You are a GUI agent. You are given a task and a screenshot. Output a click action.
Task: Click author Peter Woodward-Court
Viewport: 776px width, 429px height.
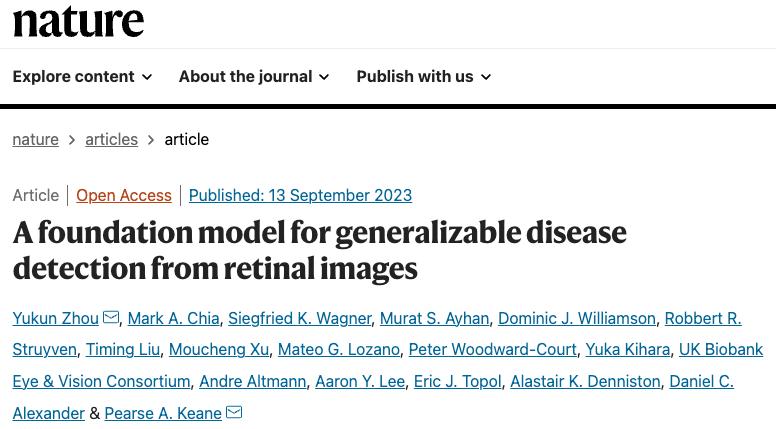[493, 349]
